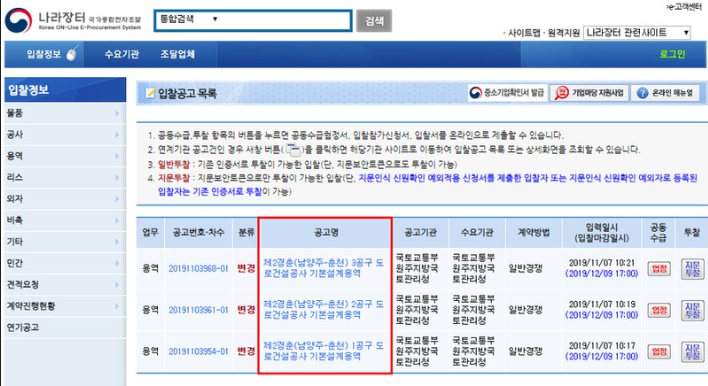This screenshot has width=708, height=386.
Task: Click the 중소기업확인서 발급 button
Action: pos(507,93)
